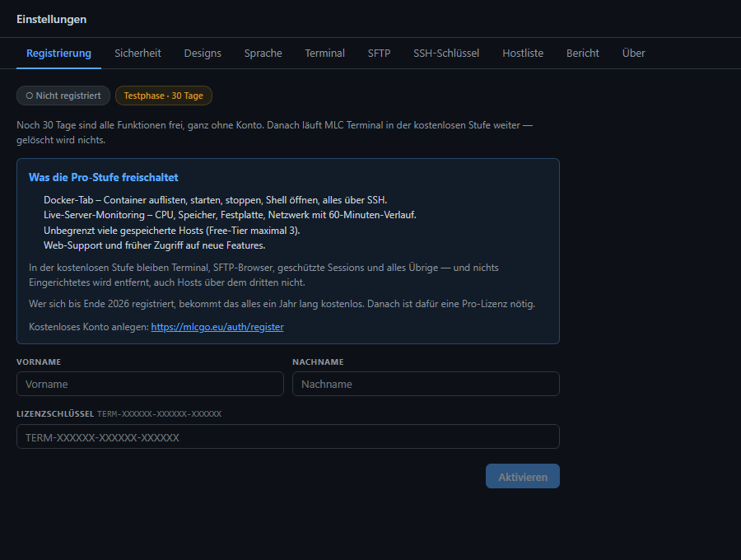Open the Hostliste tab
This screenshot has width=741, height=560.
[x=523, y=54]
